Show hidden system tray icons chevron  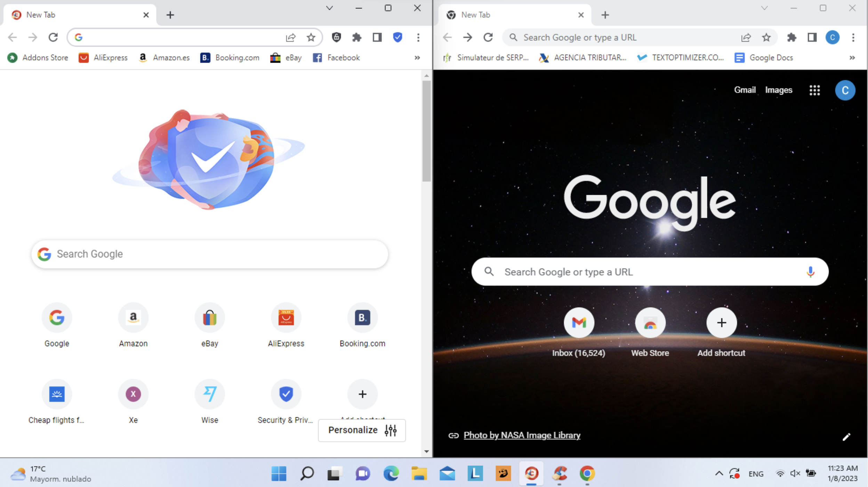(719, 473)
